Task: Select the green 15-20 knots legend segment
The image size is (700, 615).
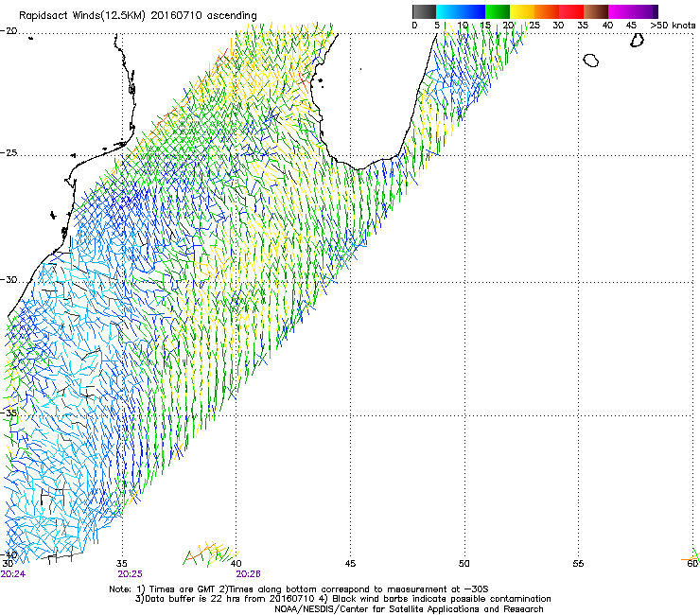Action: click(498, 11)
